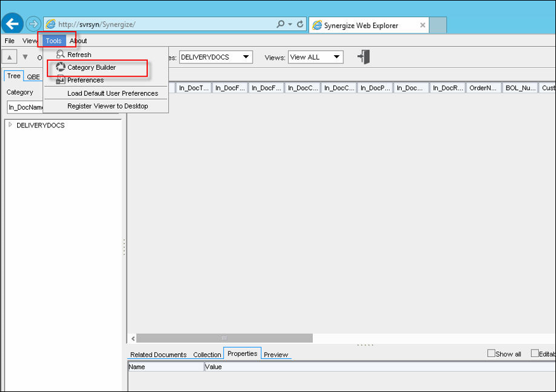
Task: Click the exit door icon in toolbar
Action: (364, 57)
